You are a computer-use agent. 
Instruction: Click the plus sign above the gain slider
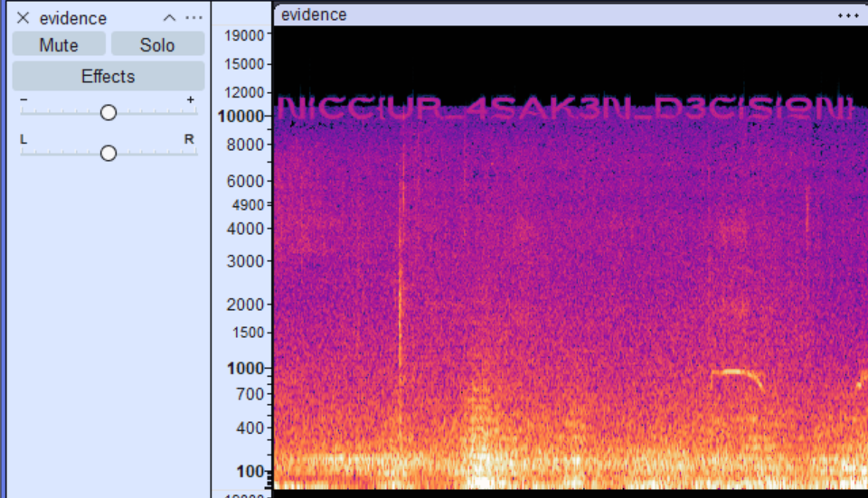click(x=190, y=99)
